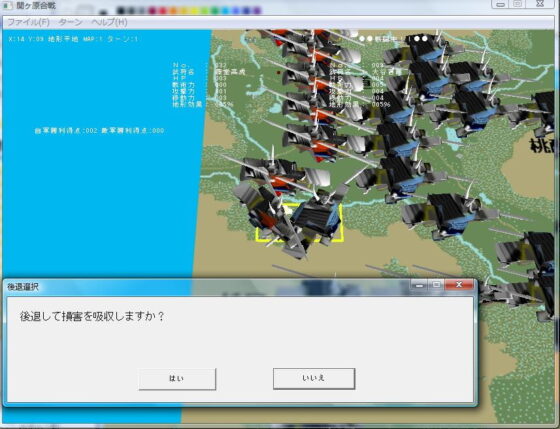Click the 自軍勝利得点:002 score text
This screenshot has height=429, width=560.
point(66,131)
